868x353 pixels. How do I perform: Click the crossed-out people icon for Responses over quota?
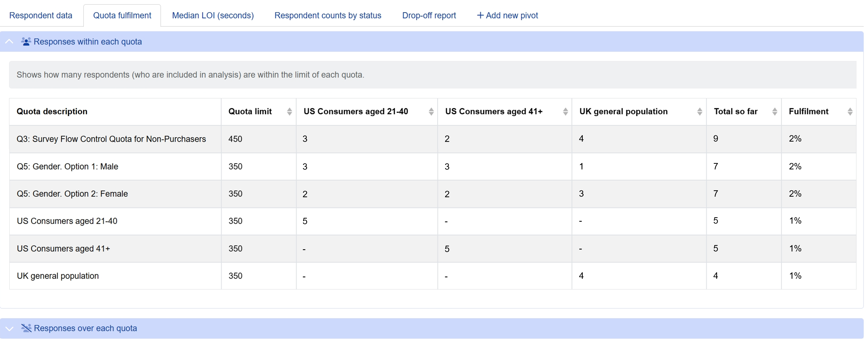[x=26, y=328]
